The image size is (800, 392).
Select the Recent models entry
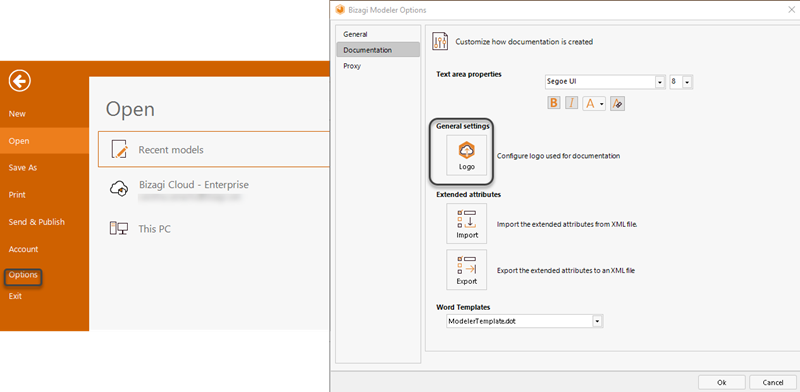213,150
